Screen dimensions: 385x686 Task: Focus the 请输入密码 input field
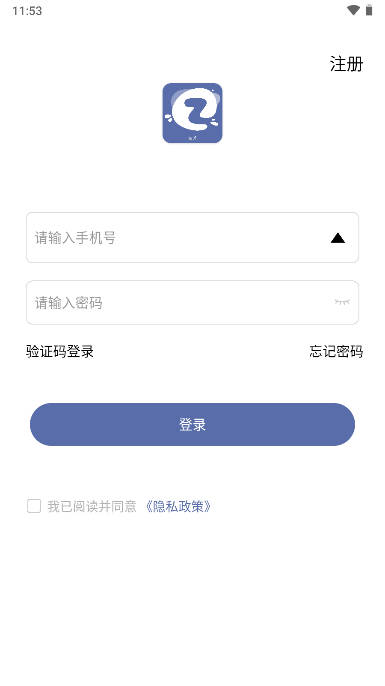(192, 302)
